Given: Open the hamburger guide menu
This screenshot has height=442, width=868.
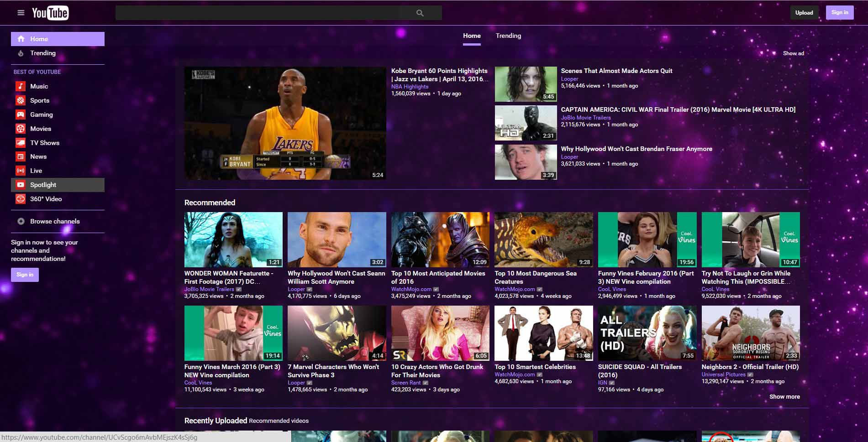Looking at the screenshot, I should [21, 13].
